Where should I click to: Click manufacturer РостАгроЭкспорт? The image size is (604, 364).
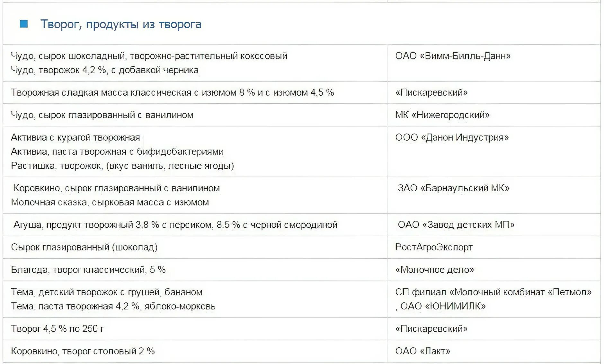[434, 247]
